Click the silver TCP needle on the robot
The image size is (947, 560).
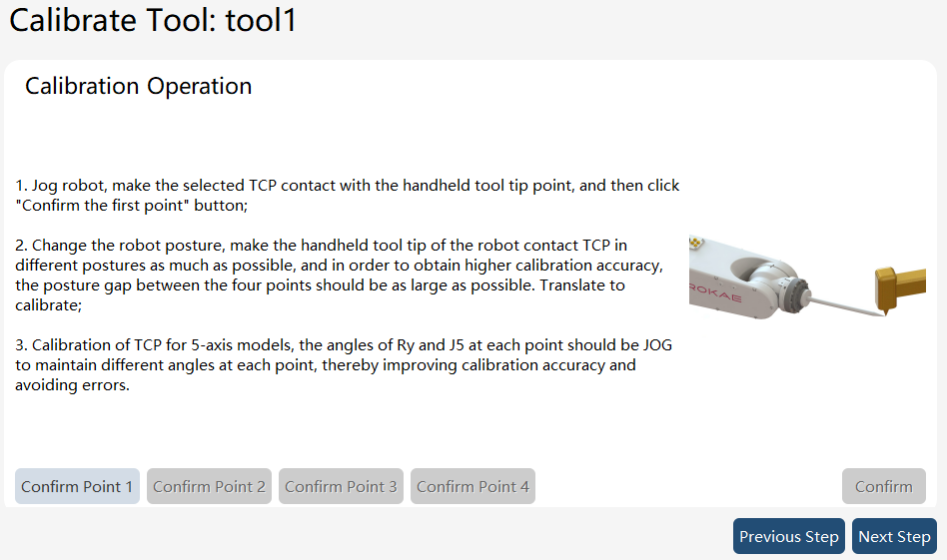coord(845,305)
